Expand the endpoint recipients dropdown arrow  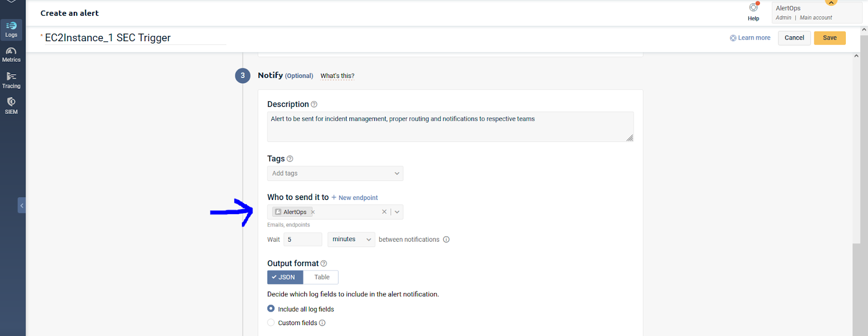pos(397,212)
